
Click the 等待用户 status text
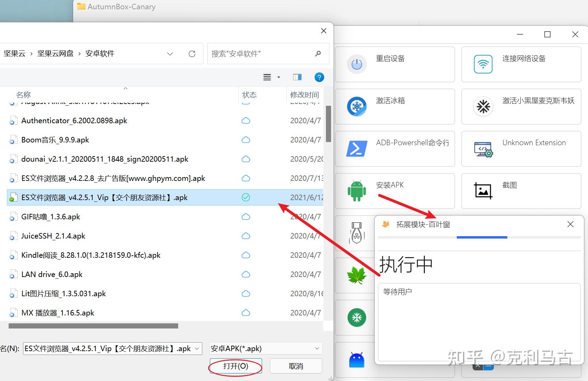397,292
